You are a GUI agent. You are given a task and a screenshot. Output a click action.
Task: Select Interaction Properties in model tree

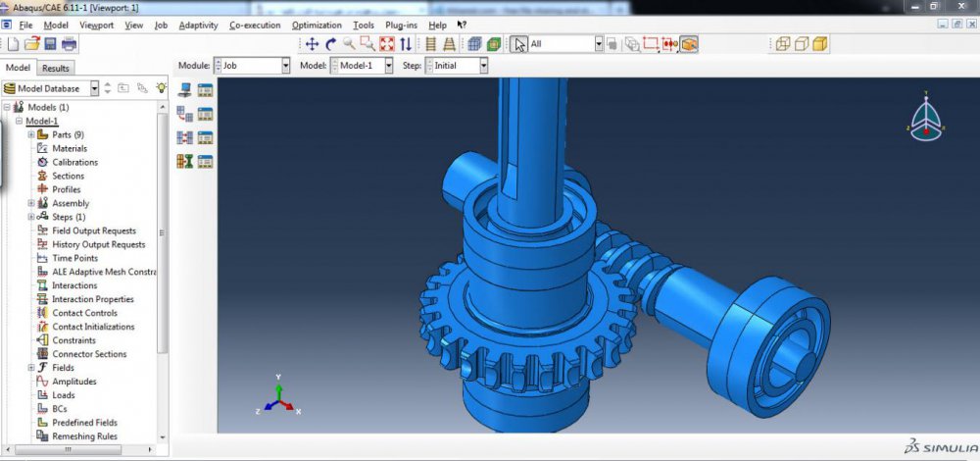[92, 299]
